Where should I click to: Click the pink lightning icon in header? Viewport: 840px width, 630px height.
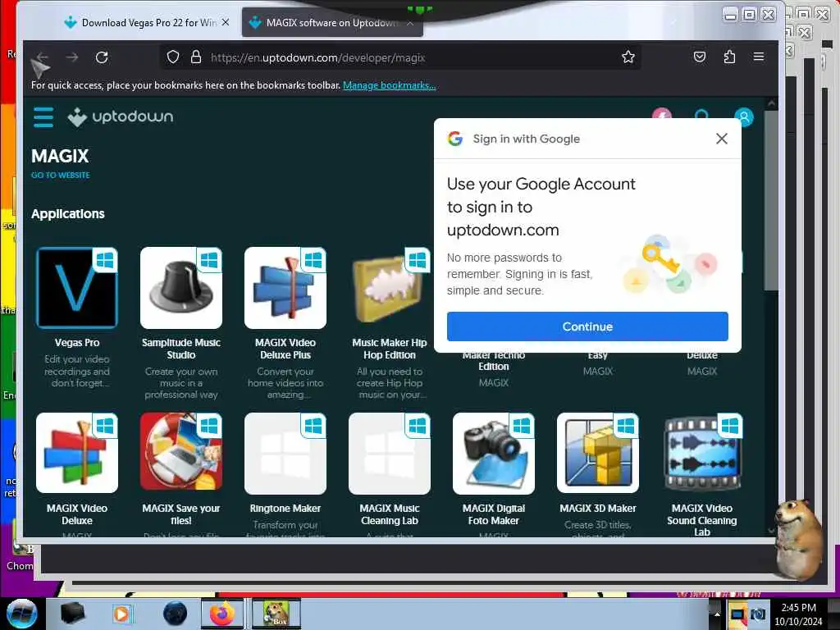(662, 115)
